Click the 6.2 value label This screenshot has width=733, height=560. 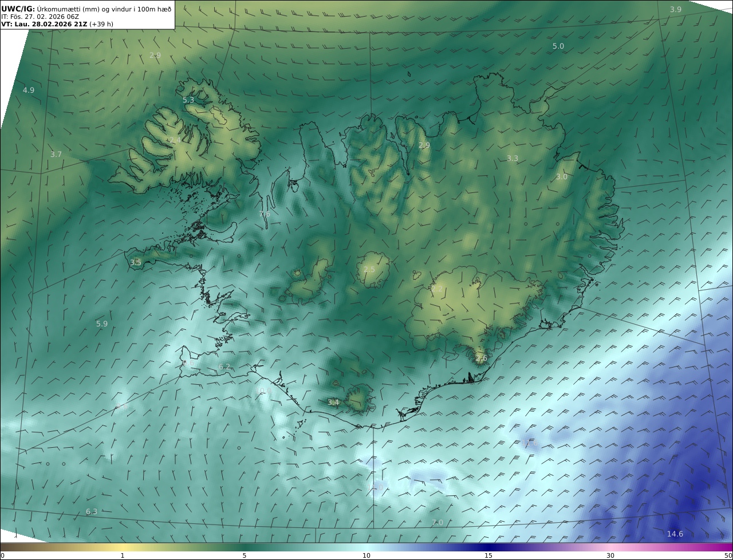tap(224, 366)
